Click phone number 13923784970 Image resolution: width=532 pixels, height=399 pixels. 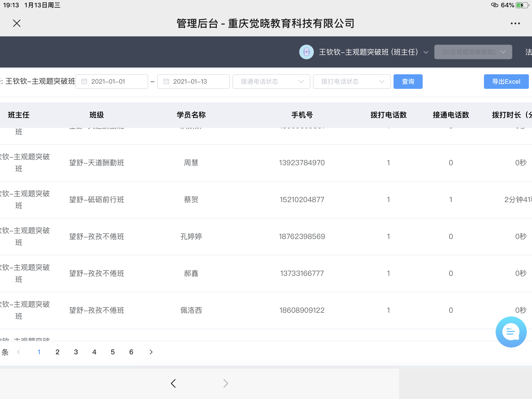tap(302, 163)
